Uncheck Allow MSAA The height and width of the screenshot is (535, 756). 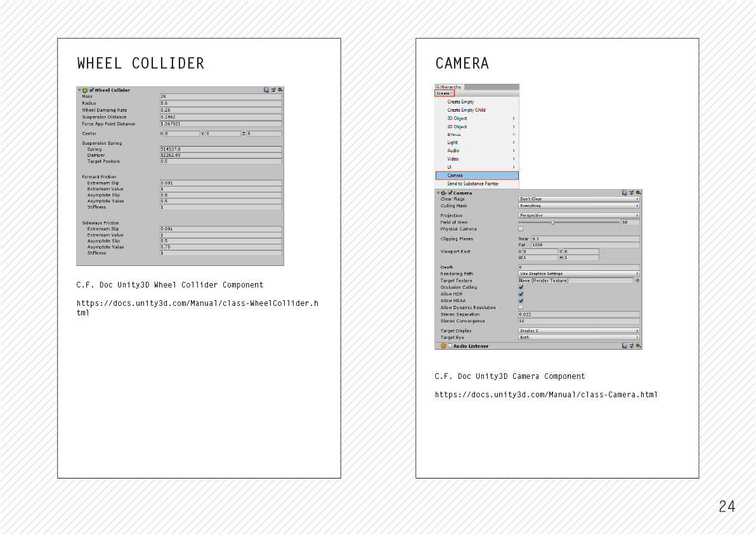(x=521, y=301)
